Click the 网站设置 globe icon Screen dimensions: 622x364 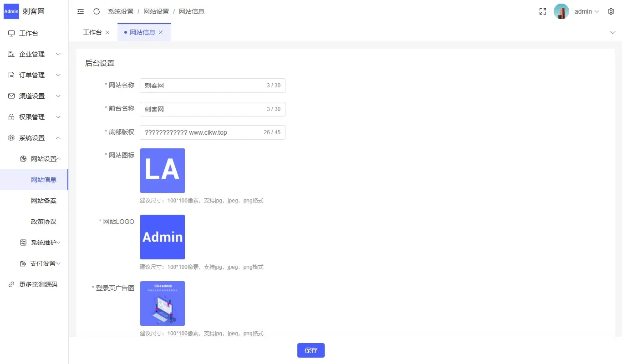[23, 159]
